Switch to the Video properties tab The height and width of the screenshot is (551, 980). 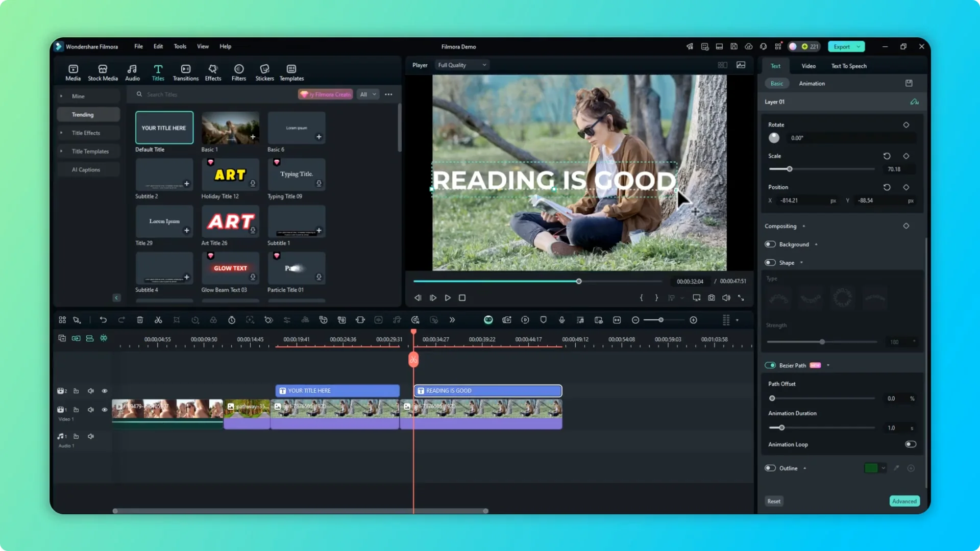tap(808, 66)
